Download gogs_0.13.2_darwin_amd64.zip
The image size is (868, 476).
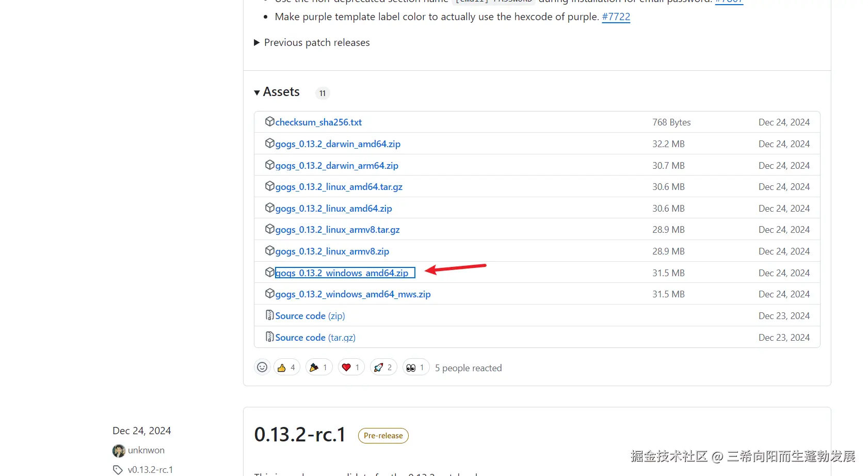(x=338, y=144)
